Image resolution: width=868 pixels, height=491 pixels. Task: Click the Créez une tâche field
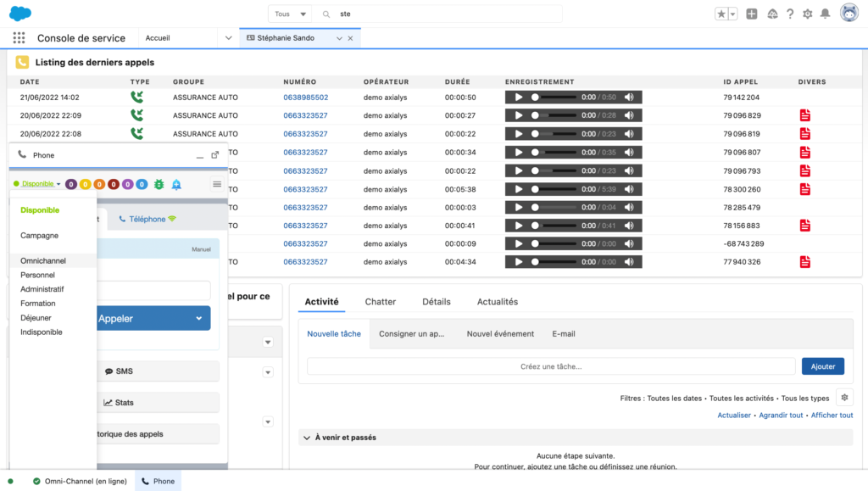(551, 366)
